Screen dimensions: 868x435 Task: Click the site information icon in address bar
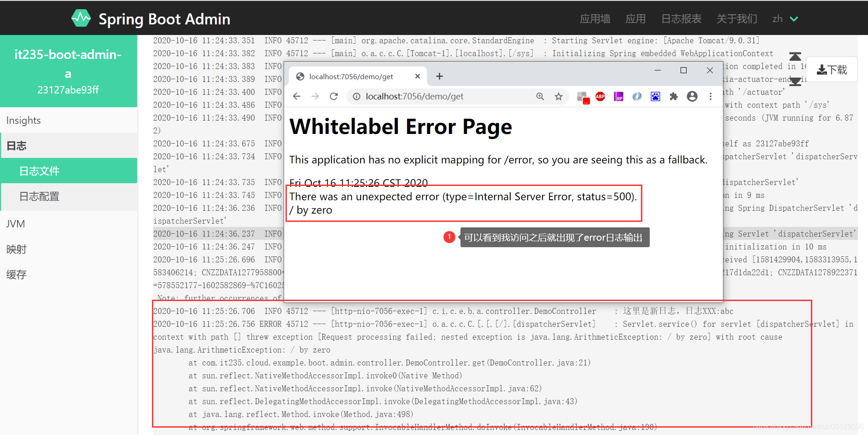point(356,96)
